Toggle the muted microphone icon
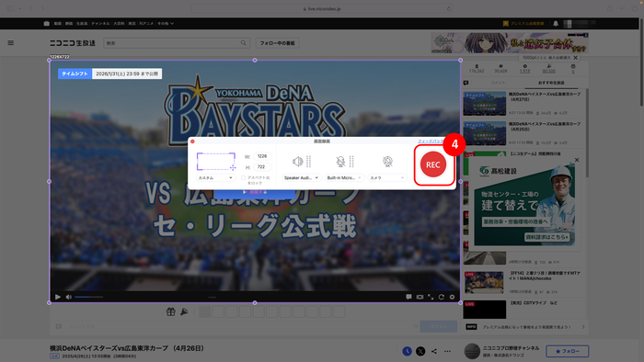The width and height of the screenshot is (644, 362). [x=340, y=162]
